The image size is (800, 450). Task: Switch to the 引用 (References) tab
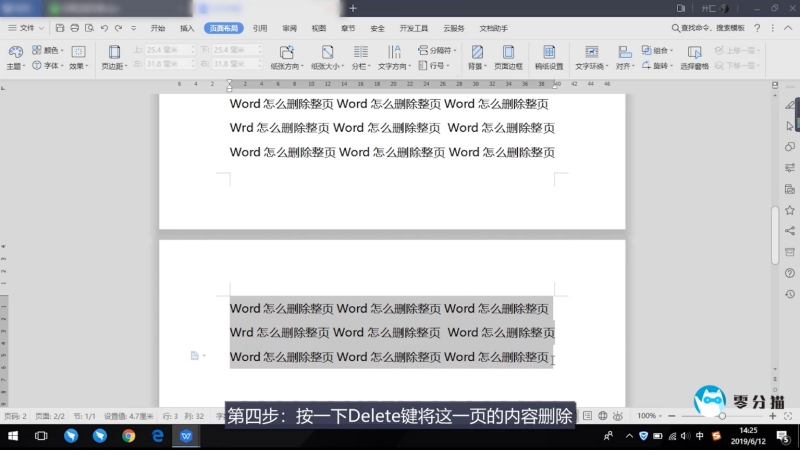[x=260, y=28]
